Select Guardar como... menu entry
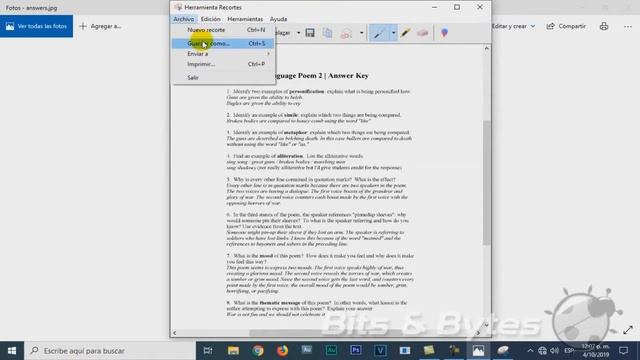 (x=223, y=43)
